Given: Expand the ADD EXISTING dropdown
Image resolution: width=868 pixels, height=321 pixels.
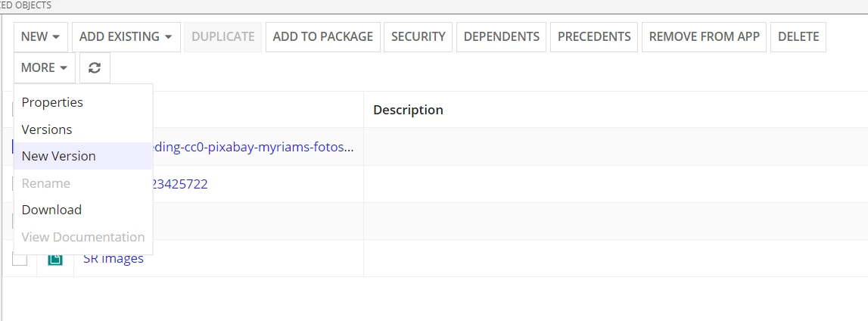Looking at the screenshot, I should click(x=126, y=36).
